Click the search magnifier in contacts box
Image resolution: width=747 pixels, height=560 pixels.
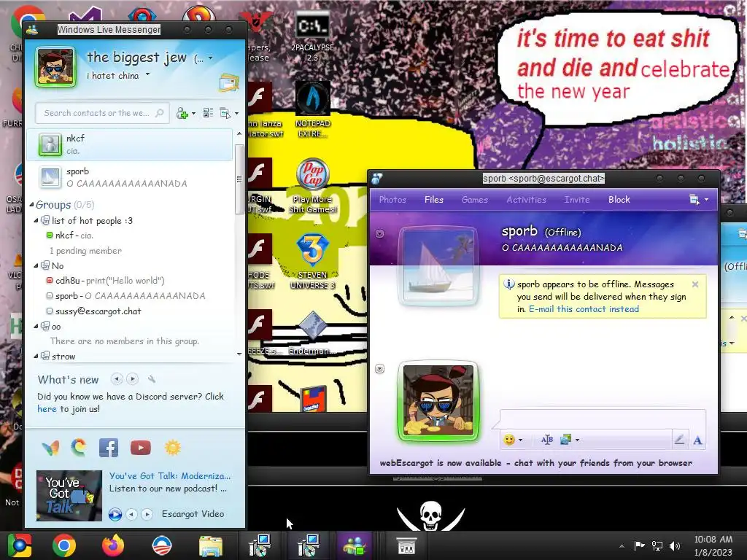(160, 113)
